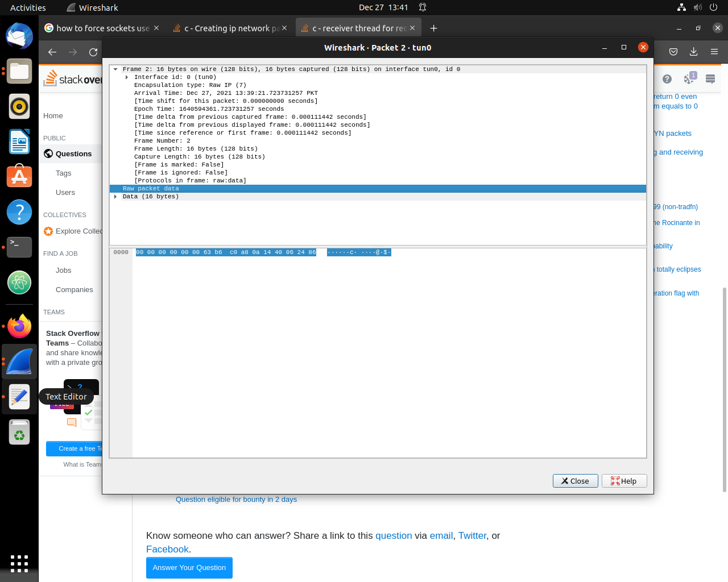Click the hex bytes in offset 0000 row
728x582 pixels.
coord(226,252)
